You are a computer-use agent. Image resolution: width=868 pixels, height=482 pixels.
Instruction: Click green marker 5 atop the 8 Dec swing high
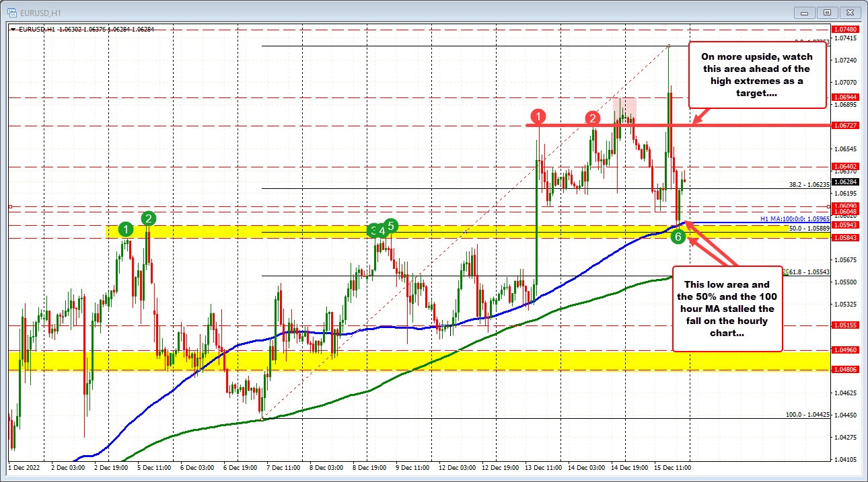coord(391,227)
